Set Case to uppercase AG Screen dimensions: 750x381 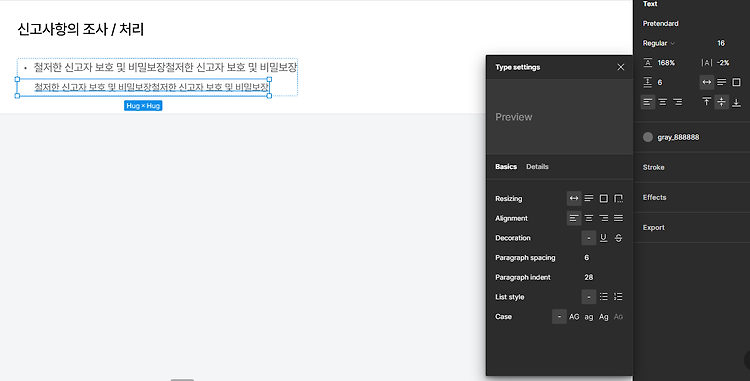coord(574,316)
